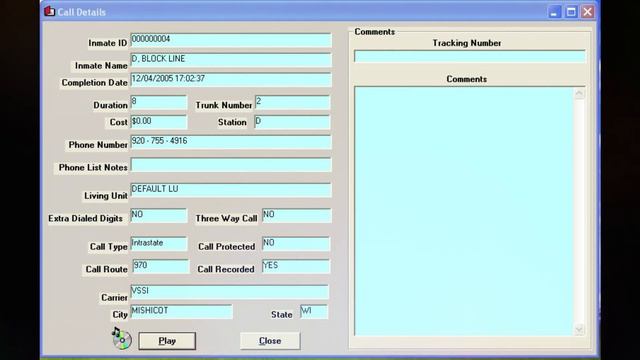Screen dimensions: 640x360
Task: Click the Call Recorded field showing YES
Action: click(296, 266)
